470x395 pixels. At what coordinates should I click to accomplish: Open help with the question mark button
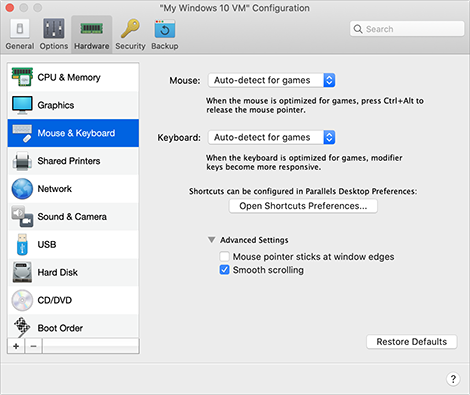pyautogui.click(x=453, y=379)
